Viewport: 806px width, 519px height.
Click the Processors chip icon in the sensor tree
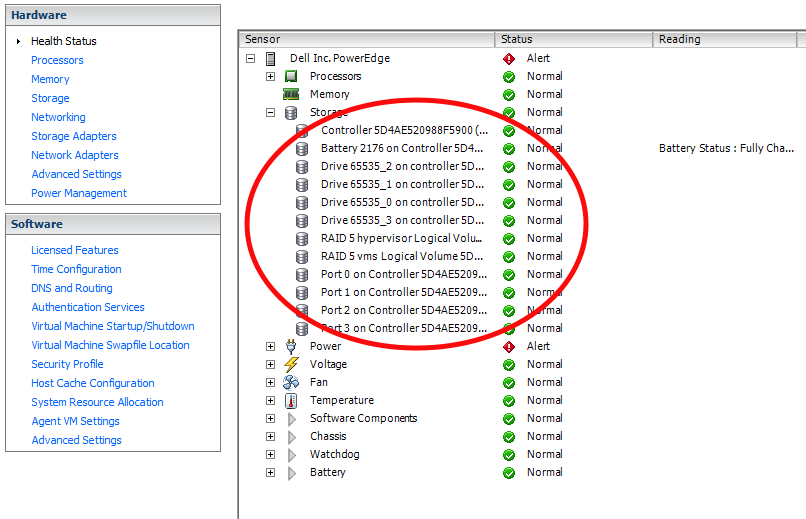point(291,77)
